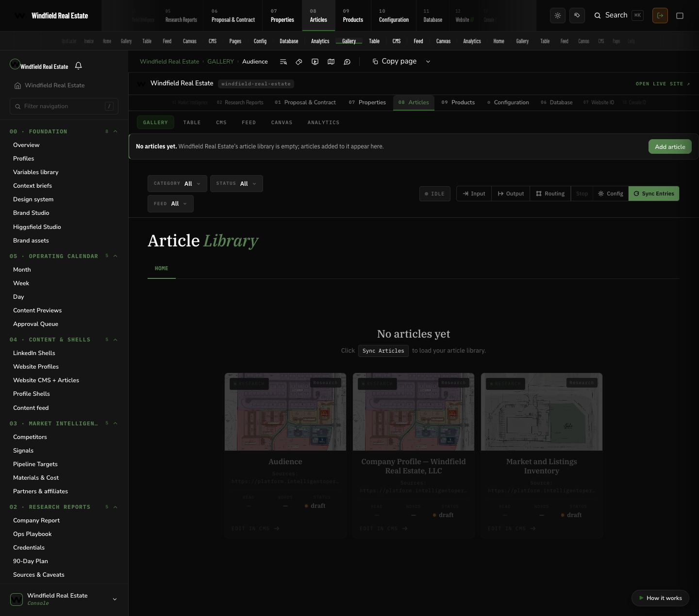Open the Category filter dropdown

tap(177, 183)
